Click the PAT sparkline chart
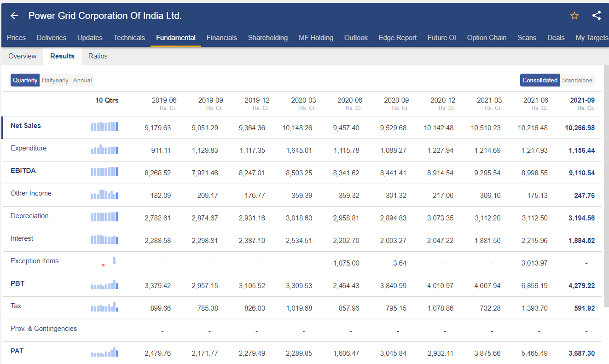Viewport: 609px width, 364px height. [105, 352]
